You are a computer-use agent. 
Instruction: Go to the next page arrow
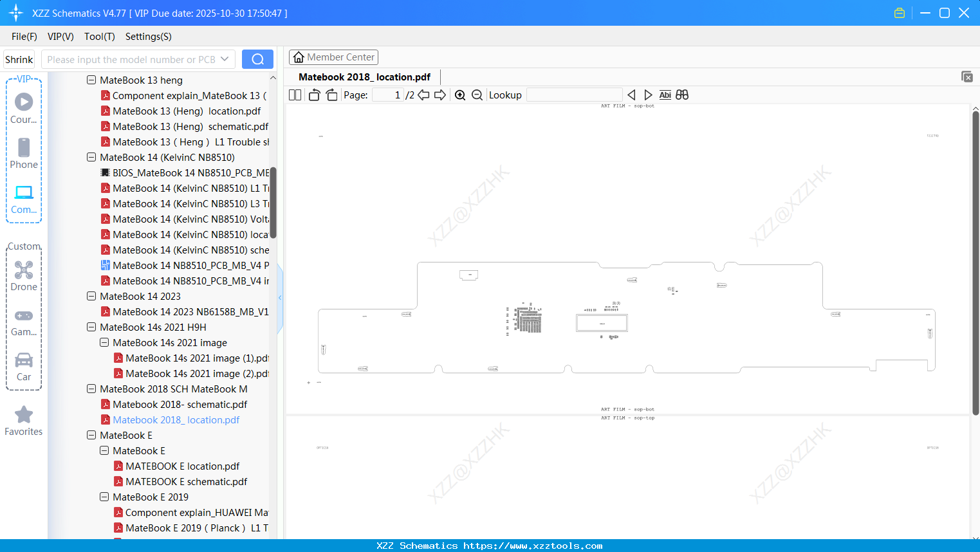click(x=440, y=95)
